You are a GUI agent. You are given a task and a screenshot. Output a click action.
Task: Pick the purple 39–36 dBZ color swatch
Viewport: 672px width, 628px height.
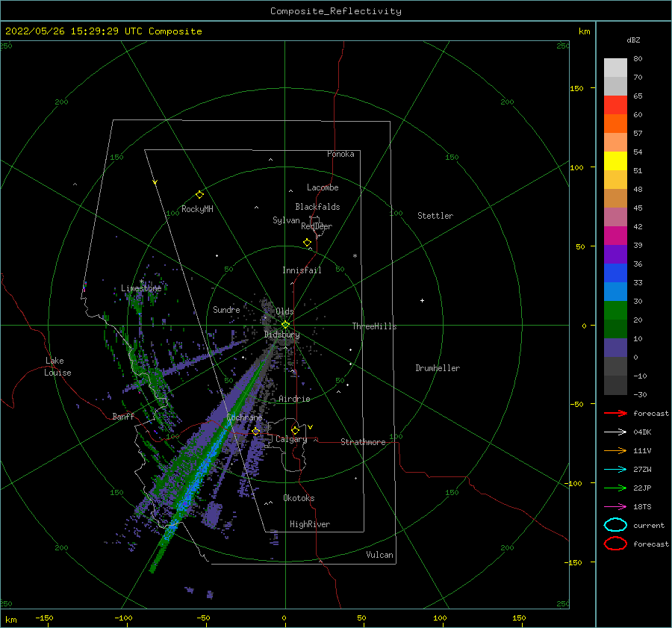[x=615, y=255]
